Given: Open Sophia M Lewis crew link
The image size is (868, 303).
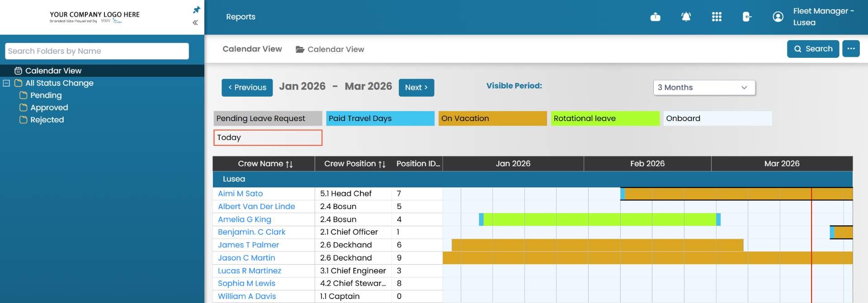Looking at the screenshot, I should (x=246, y=284).
